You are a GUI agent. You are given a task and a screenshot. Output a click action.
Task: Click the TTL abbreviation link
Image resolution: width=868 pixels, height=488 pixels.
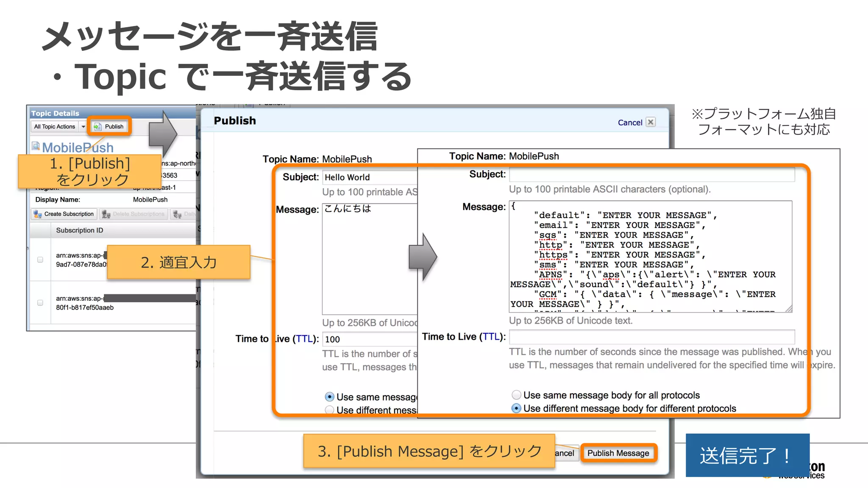pyautogui.click(x=492, y=337)
